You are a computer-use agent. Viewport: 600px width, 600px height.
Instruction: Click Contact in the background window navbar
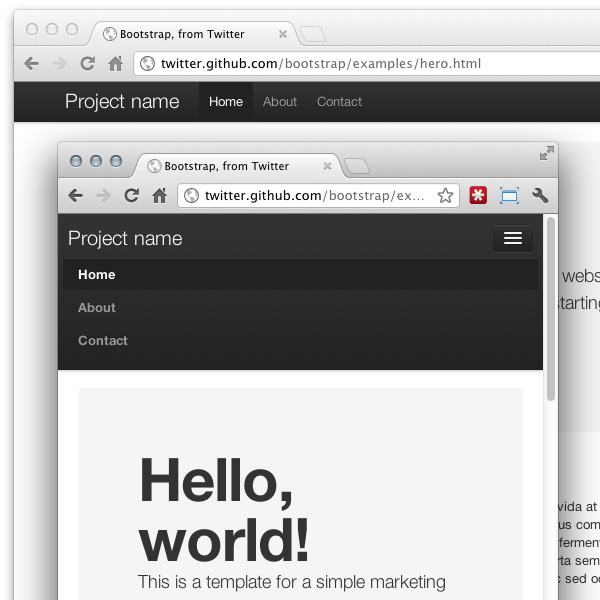(x=339, y=101)
